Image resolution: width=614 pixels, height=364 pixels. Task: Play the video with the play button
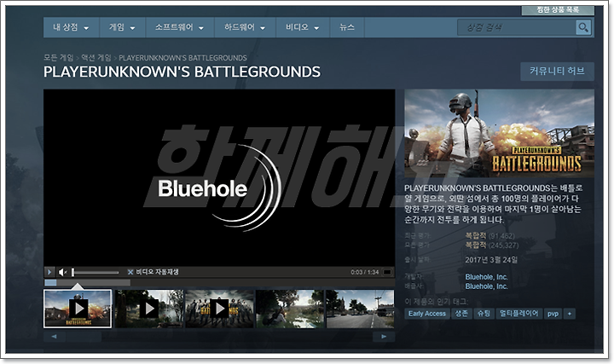49,272
